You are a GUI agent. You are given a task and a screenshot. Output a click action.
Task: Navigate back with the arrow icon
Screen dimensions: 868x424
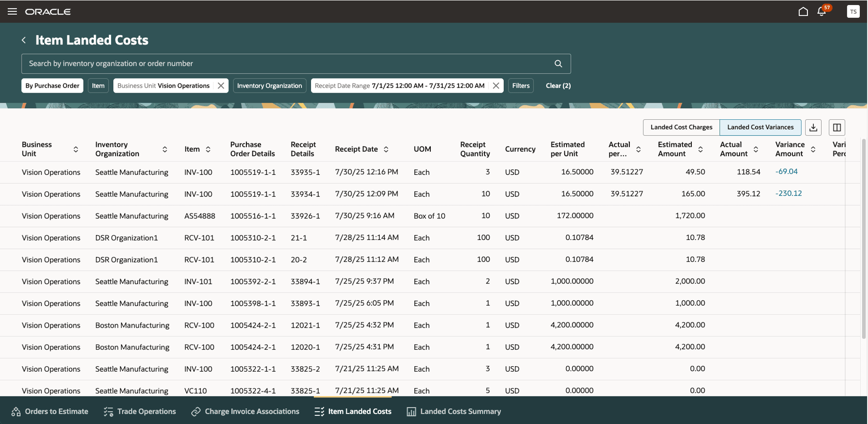(24, 40)
